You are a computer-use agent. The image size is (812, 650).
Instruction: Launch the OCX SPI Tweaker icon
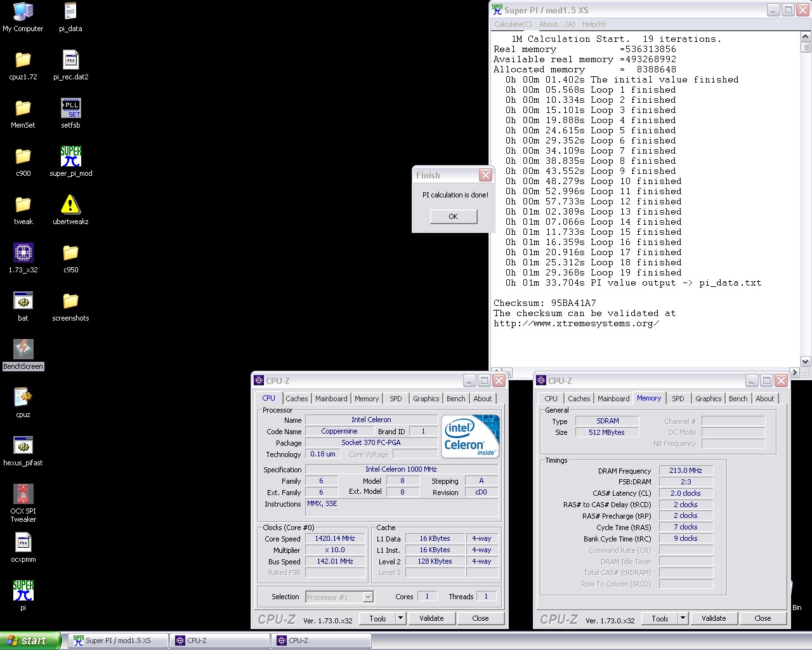23,494
